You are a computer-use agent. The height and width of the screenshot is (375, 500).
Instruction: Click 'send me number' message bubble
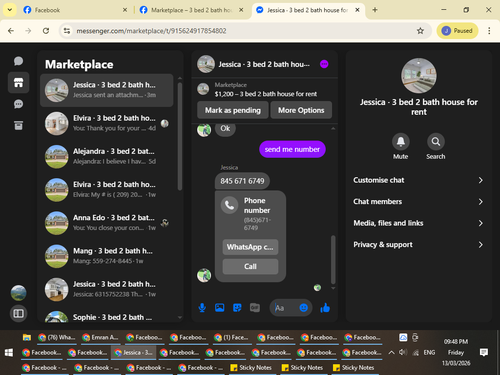click(x=292, y=149)
